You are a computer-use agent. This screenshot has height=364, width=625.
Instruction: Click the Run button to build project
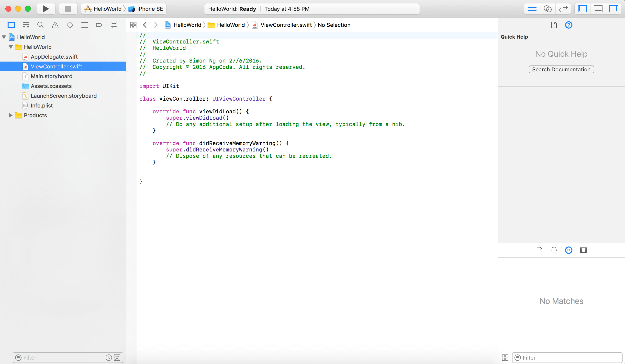click(x=46, y=9)
